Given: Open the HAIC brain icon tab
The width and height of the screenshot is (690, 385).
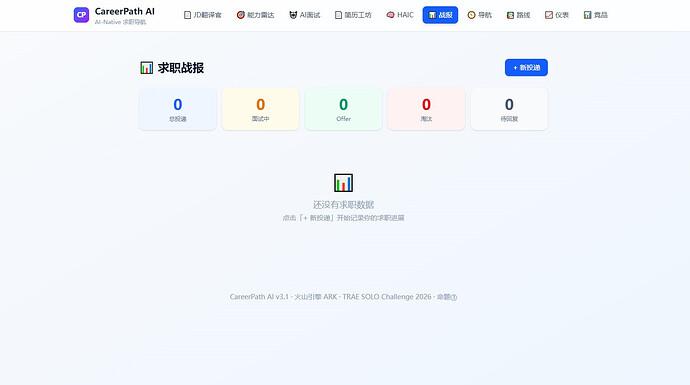Looking at the screenshot, I should tap(400, 15).
